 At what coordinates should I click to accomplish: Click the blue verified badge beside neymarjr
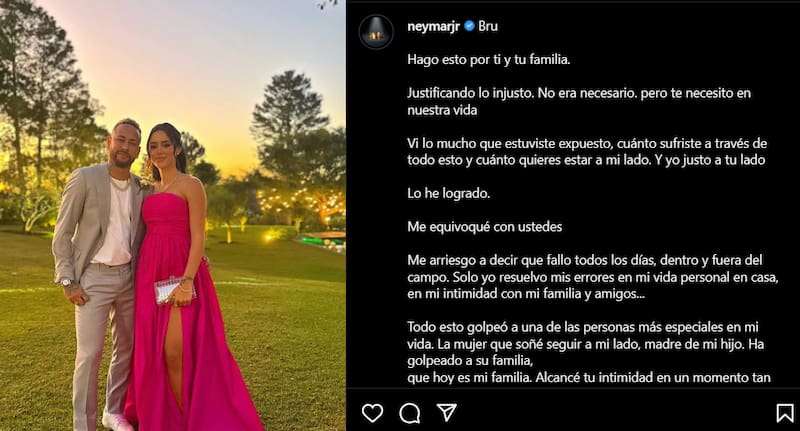coord(469,26)
